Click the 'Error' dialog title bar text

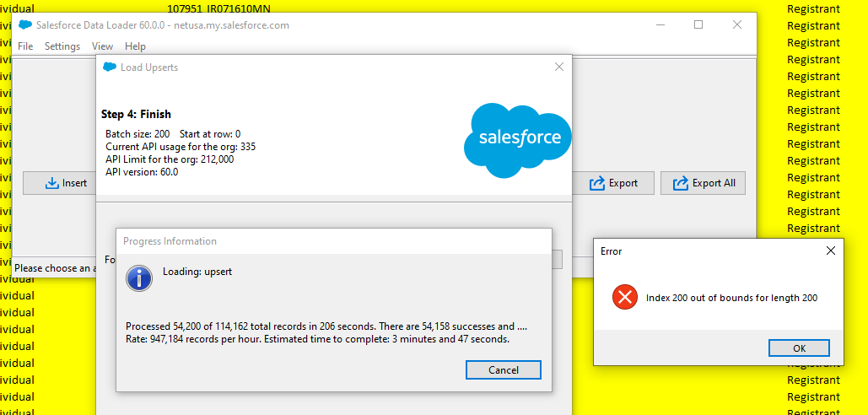pyautogui.click(x=611, y=251)
